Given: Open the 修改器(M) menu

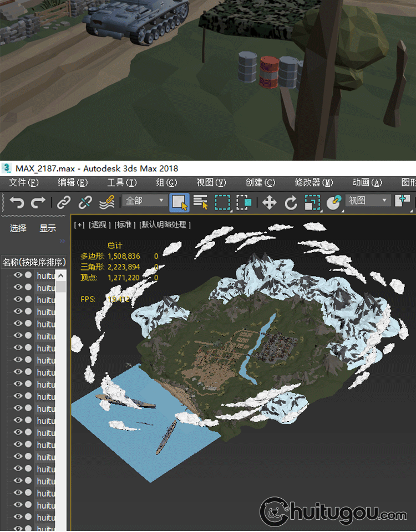Looking at the screenshot, I should (314, 182).
